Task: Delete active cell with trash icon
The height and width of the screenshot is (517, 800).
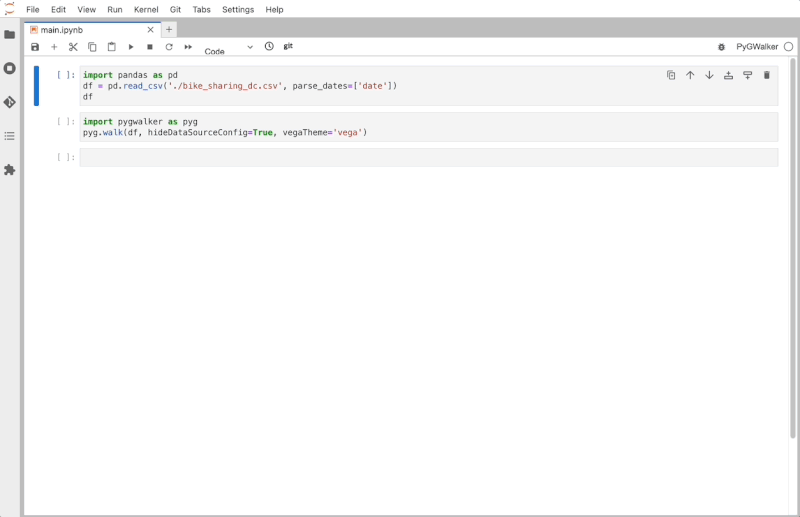Action: coord(766,76)
